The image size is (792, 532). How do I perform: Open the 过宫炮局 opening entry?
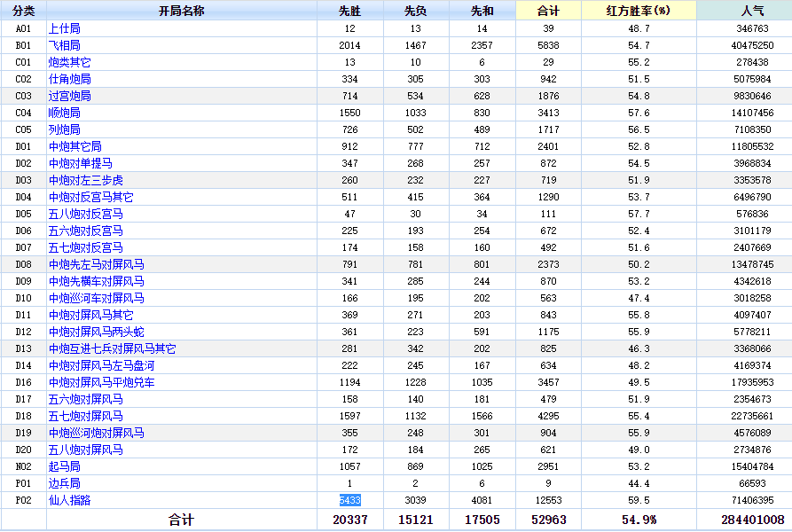69,96
